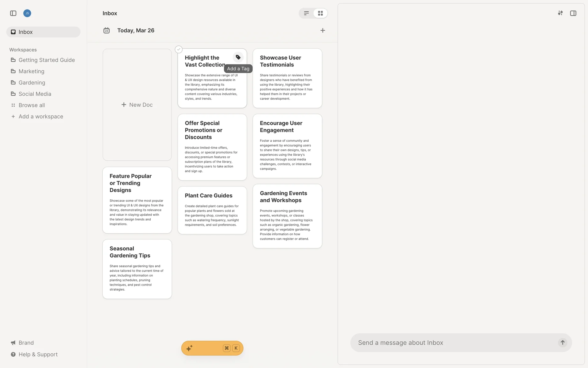Click the plus icon next to date
Image resolution: width=588 pixels, height=368 pixels.
322,30
